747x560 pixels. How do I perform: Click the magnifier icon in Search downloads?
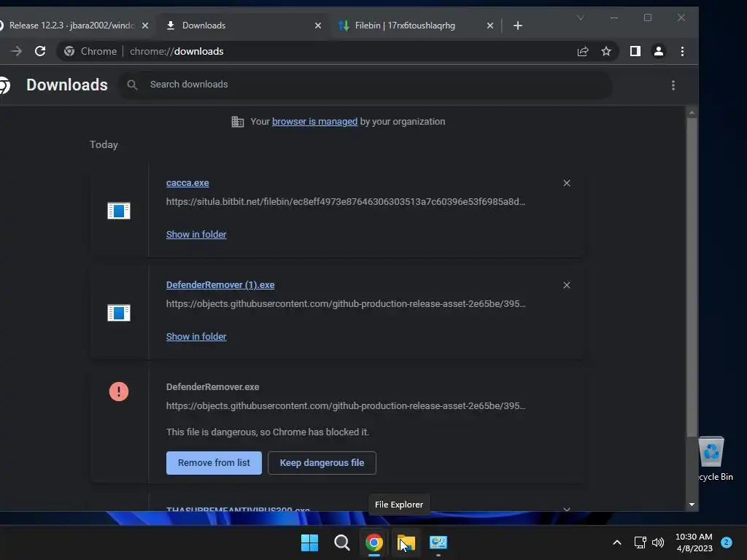[x=133, y=85]
